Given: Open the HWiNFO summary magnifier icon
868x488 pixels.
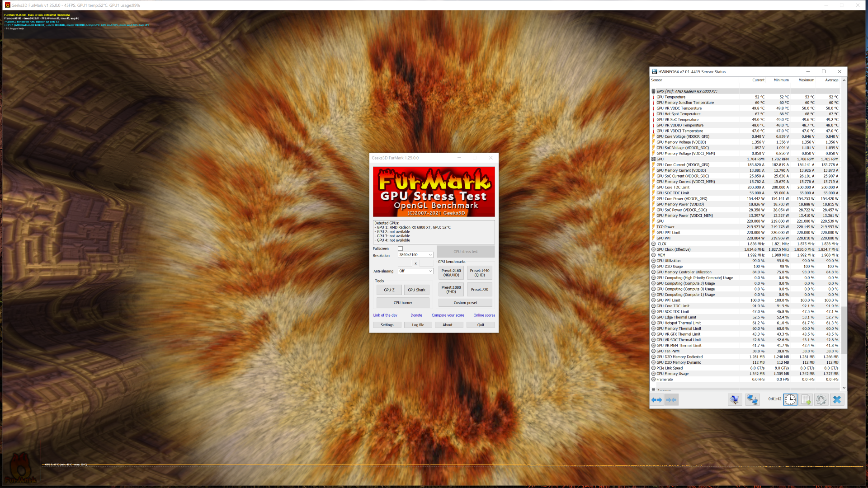Looking at the screenshot, I should click(x=735, y=400).
